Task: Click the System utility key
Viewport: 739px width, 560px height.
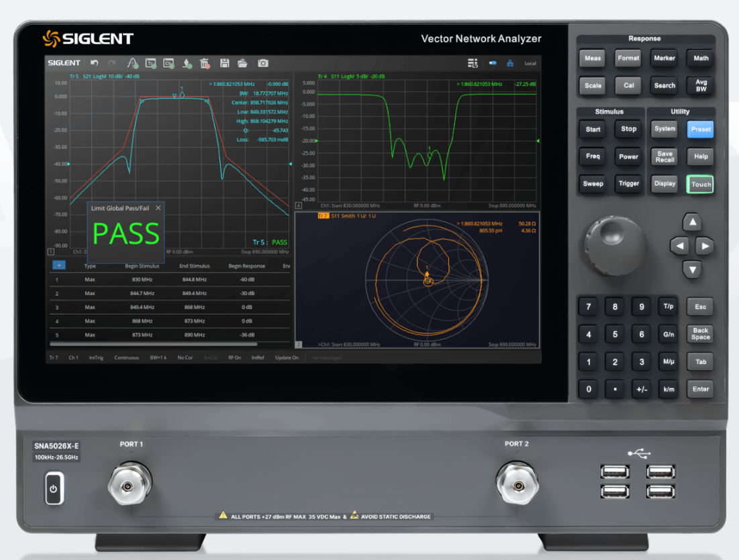Action: [664, 129]
